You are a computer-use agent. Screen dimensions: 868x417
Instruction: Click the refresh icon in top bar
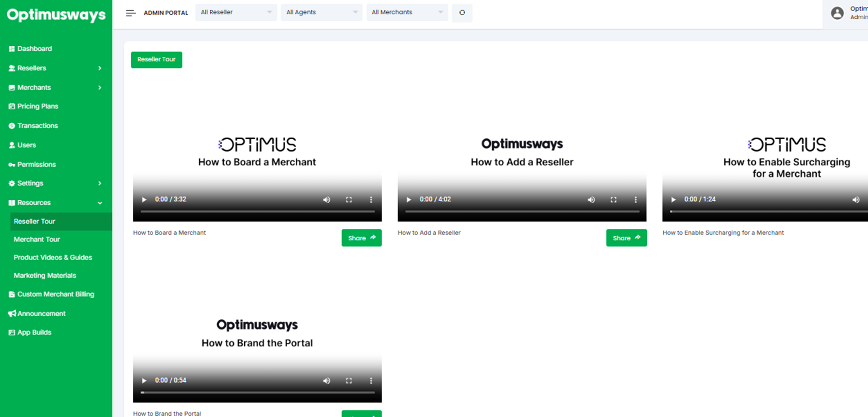(462, 13)
